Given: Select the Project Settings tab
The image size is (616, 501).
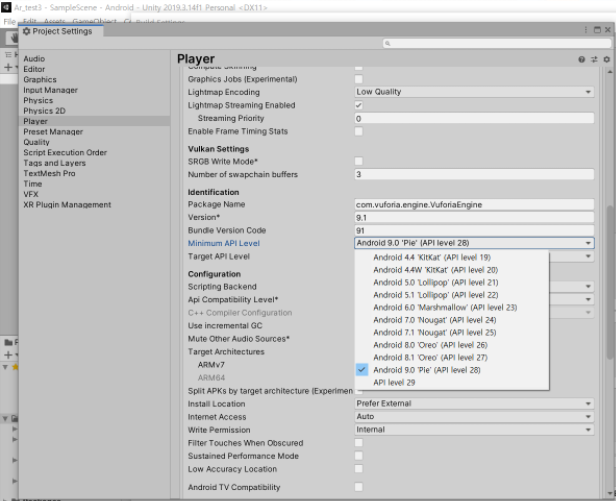Looking at the screenshot, I should pos(62,31).
